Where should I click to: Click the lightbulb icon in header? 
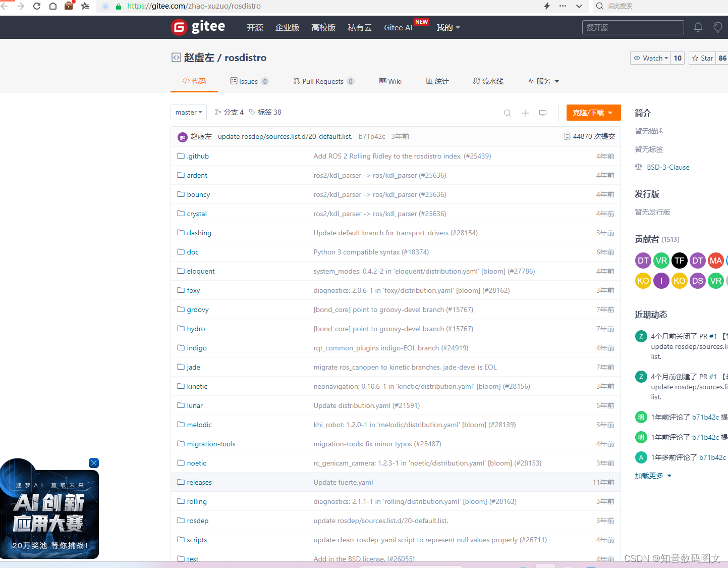coord(717,27)
